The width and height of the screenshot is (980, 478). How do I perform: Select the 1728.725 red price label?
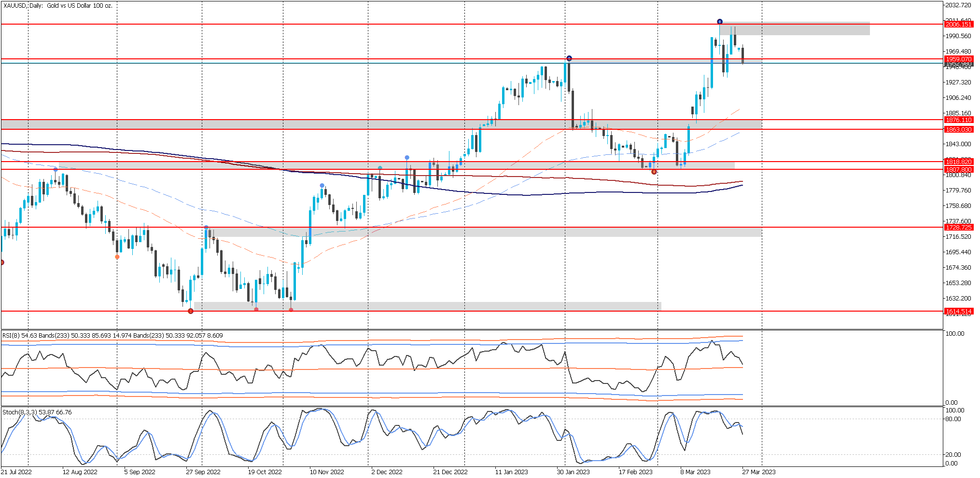[x=958, y=227]
